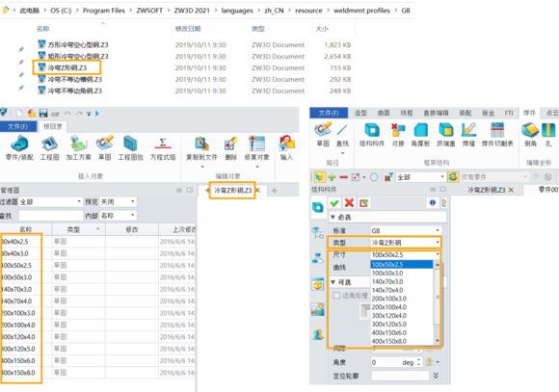Click the color filter icon in selection toolbar
This screenshot has width=559, height=392.
click(388, 177)
